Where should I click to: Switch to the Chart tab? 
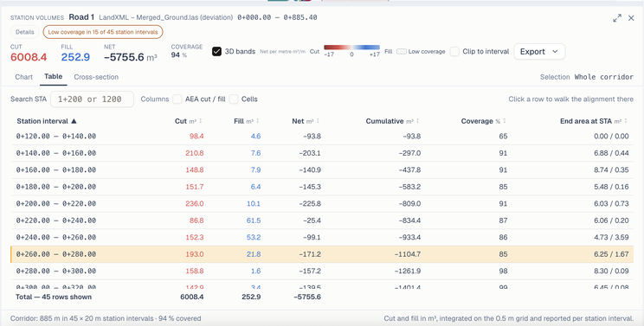click(x=24, y=77)
